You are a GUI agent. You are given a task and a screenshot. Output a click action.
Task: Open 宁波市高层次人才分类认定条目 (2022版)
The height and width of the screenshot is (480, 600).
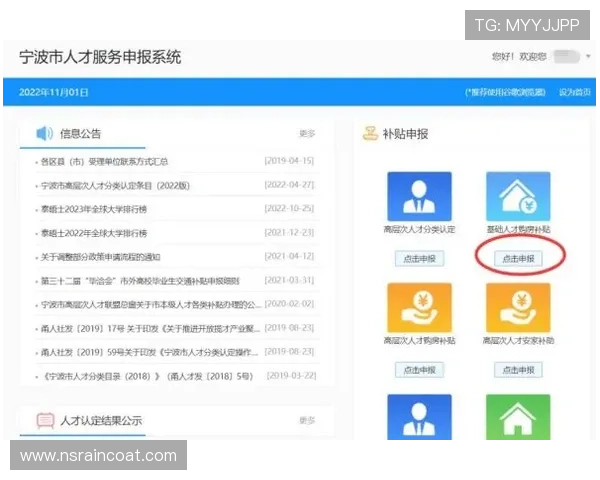pos(115,186)
